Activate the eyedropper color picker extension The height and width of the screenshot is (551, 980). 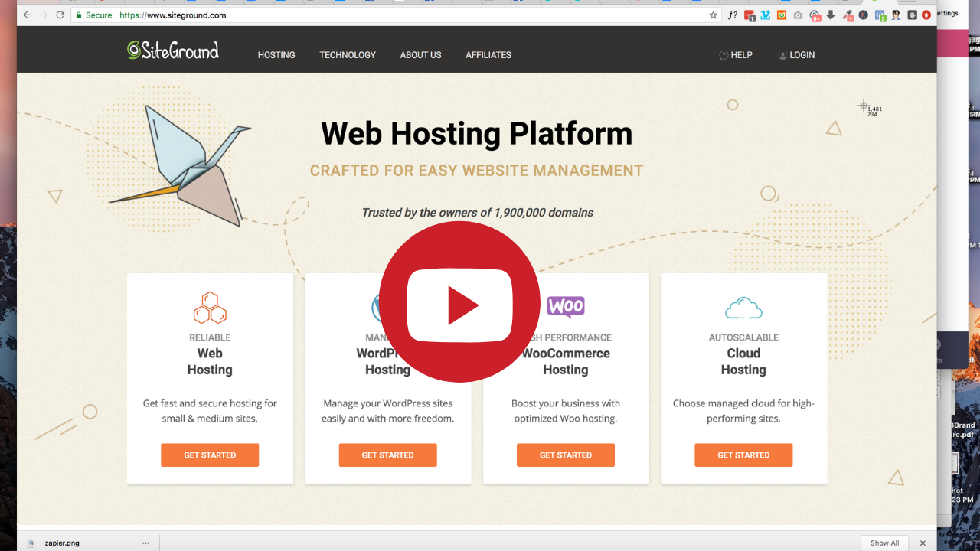(848, 15)
